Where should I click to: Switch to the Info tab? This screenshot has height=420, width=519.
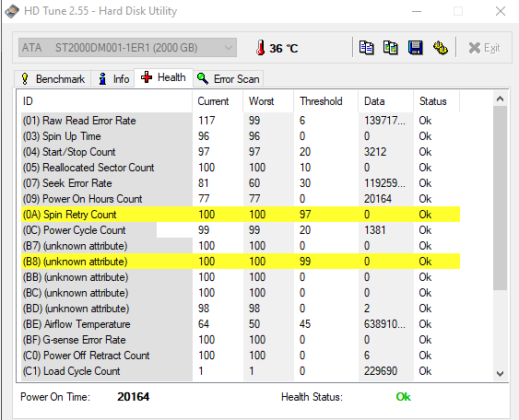(113, 79)
